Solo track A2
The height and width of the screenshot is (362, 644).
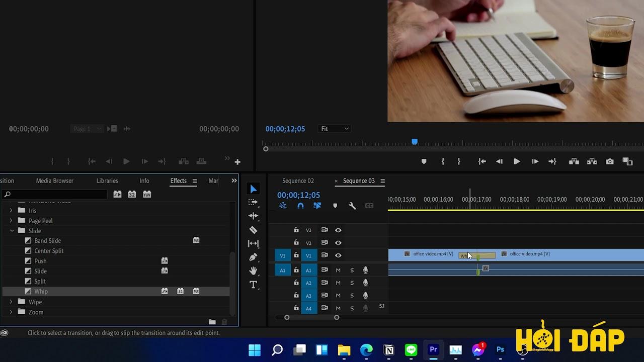[x=352, y=283]
